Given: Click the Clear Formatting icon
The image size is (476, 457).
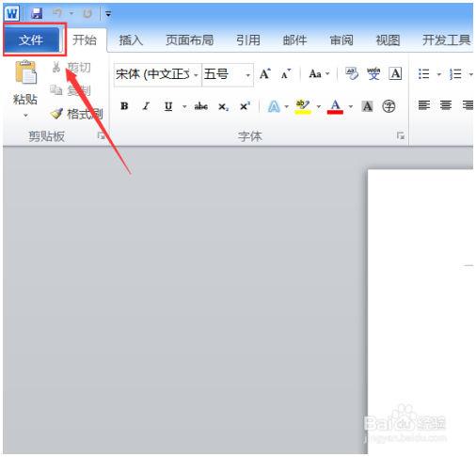Looking at the screenshot, I should click(x=352, y=74).
